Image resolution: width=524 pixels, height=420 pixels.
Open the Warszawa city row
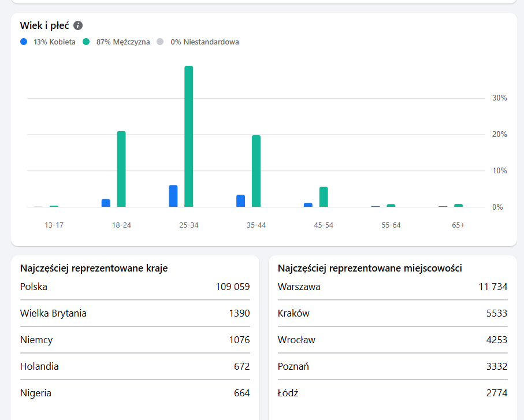392,287
